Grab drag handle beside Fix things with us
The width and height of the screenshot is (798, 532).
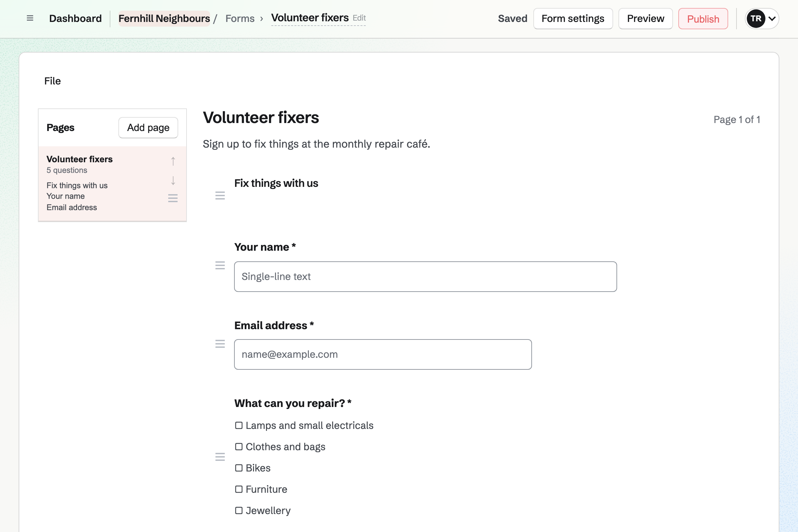click(220, 196)
